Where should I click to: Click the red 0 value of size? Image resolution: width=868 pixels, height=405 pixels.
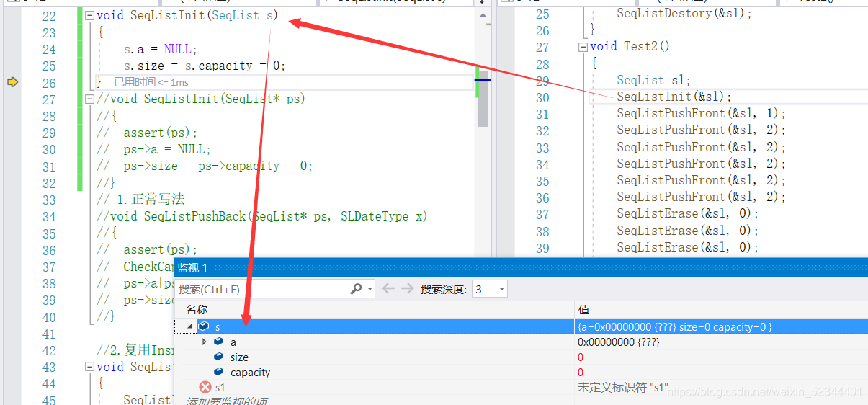[x=581, y=357]
